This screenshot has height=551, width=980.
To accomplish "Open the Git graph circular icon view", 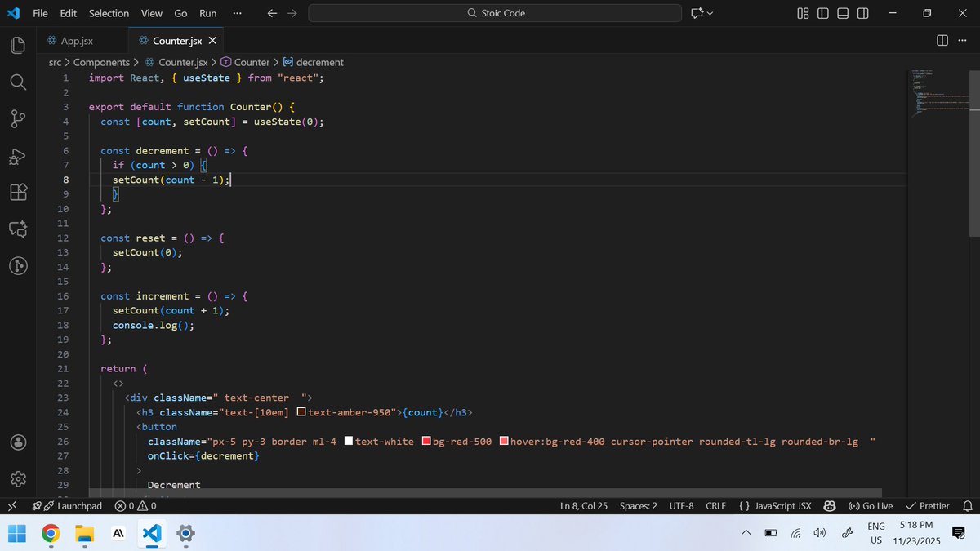I will pyautogui.click(x=18, y=266).
